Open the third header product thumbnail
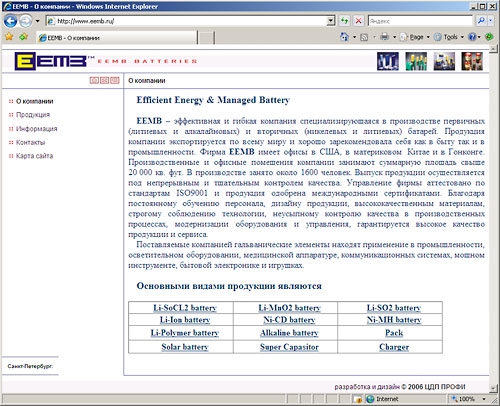The height and width of the screenshot is (406, 500). pyautogui.click(x=444, y=61)
